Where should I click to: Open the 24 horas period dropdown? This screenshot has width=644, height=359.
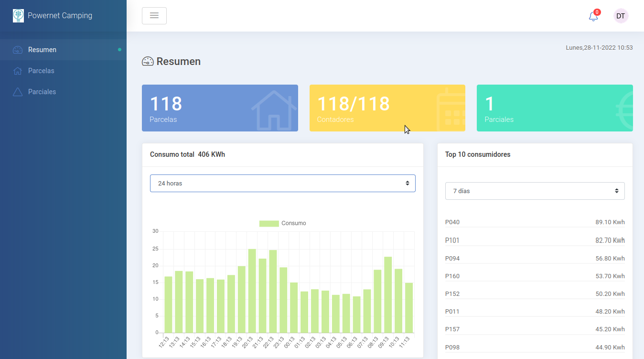pyautogui.click(x=283, y=183)
